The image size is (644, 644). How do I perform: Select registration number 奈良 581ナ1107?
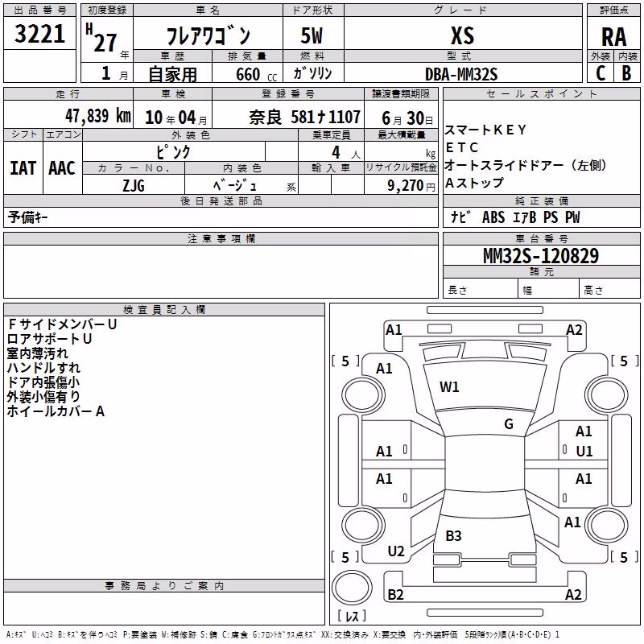305,118
